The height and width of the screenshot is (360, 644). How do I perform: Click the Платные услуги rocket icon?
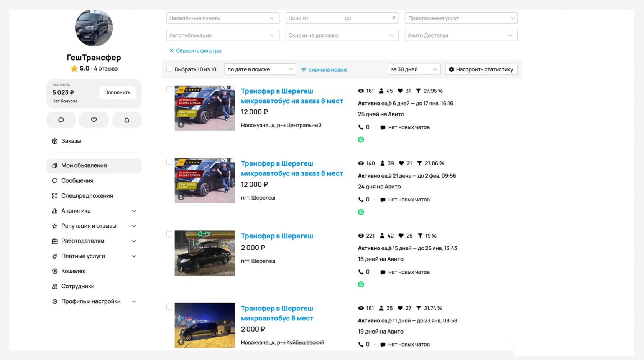point(54,256)
